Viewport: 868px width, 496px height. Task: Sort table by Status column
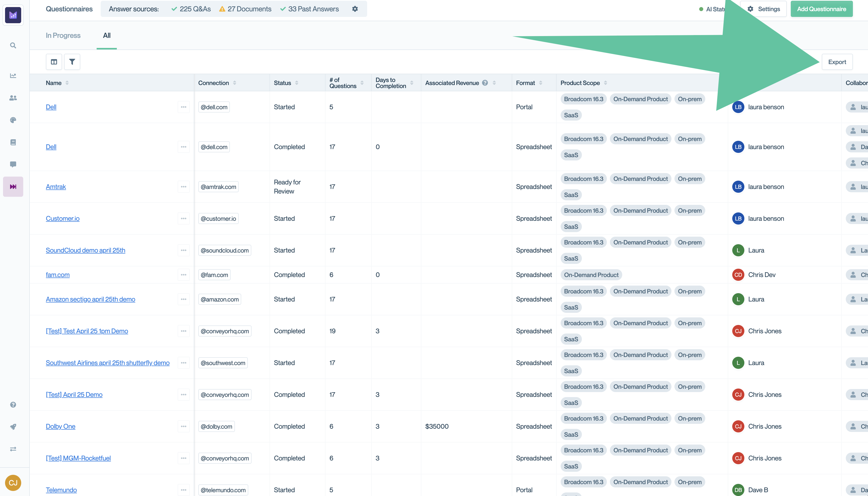coord(296,83)
